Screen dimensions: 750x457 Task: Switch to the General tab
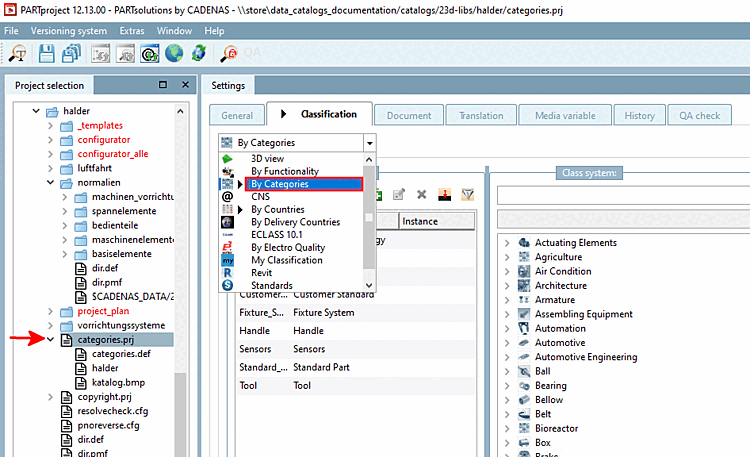click(237, 115)
